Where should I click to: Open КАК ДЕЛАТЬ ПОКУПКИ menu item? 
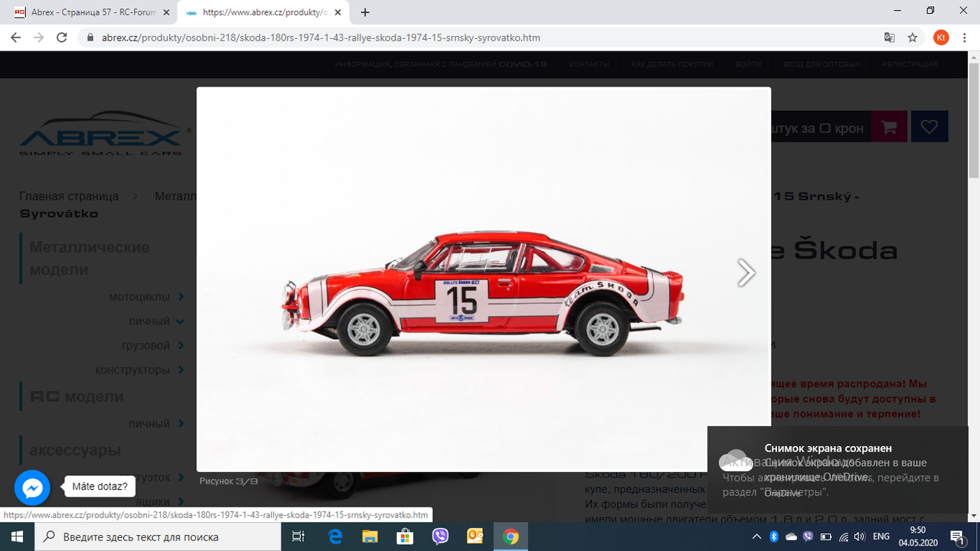pos(672,64)
